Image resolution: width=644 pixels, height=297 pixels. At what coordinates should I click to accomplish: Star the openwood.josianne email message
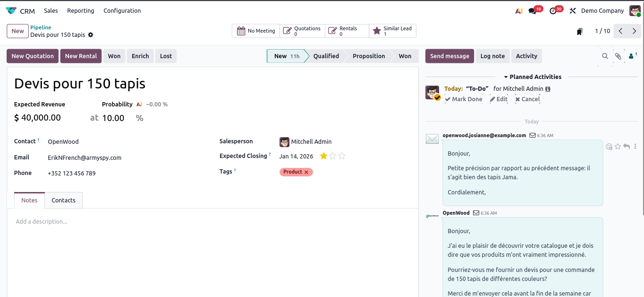pos(618,147)
